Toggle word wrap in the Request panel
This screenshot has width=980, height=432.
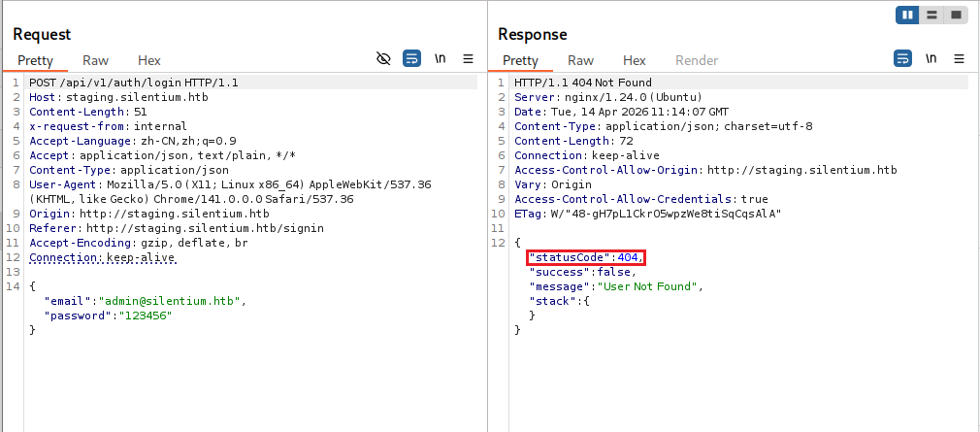pyautogui.click(x=411, y=58)
